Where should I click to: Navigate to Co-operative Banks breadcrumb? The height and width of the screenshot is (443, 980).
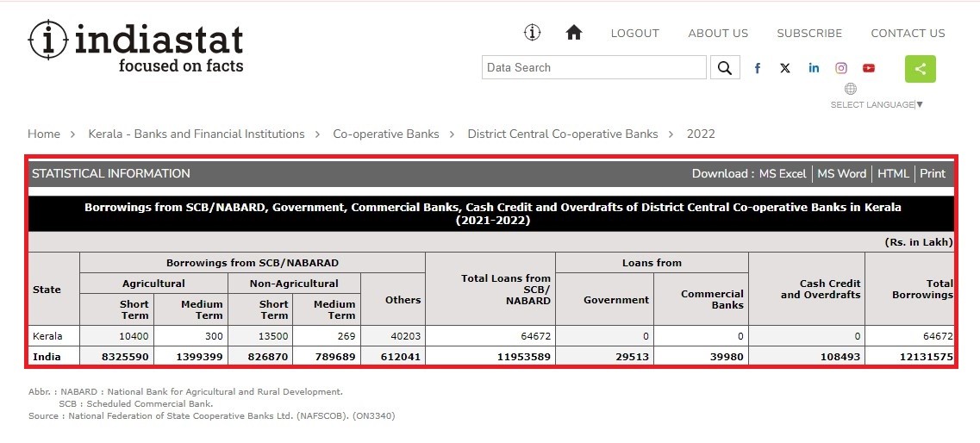click(385, 134)
